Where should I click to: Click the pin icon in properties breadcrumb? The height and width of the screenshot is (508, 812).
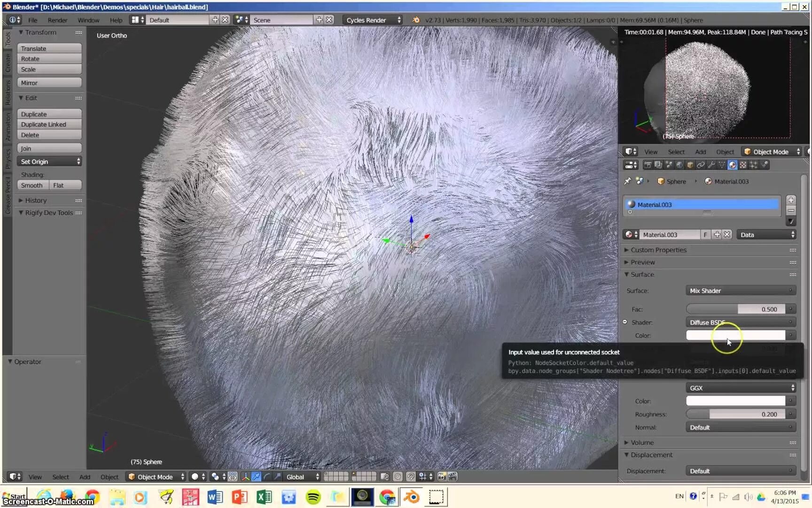(x=627, y=181)
